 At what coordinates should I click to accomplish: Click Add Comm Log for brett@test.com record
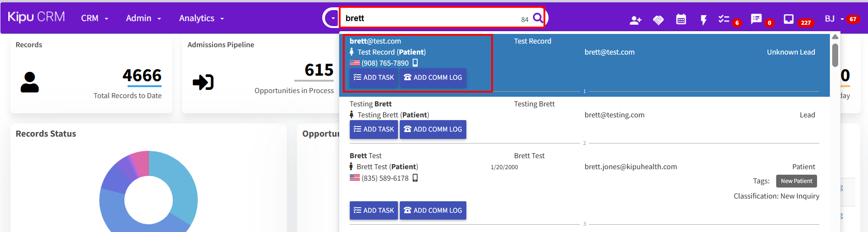coord(433,77)
